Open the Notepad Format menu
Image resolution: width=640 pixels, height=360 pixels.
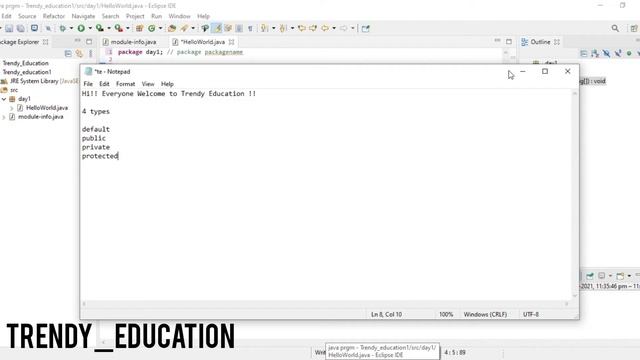125,84
